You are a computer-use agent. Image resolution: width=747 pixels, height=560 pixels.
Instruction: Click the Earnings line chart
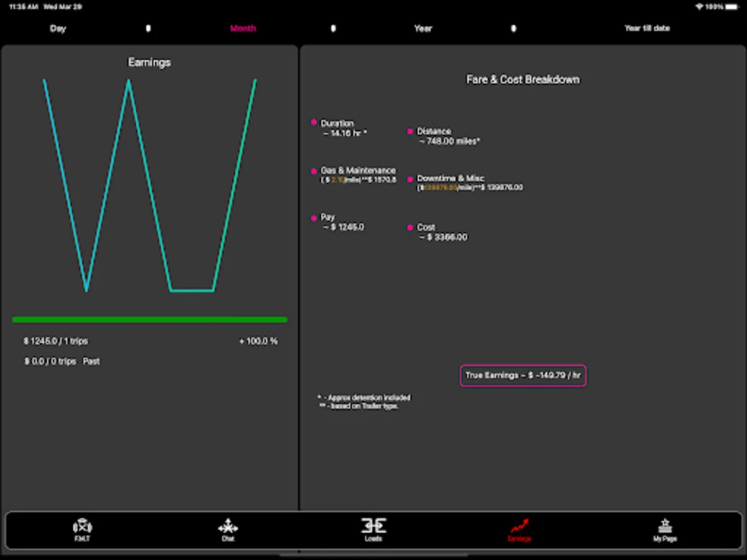(149, 185)
